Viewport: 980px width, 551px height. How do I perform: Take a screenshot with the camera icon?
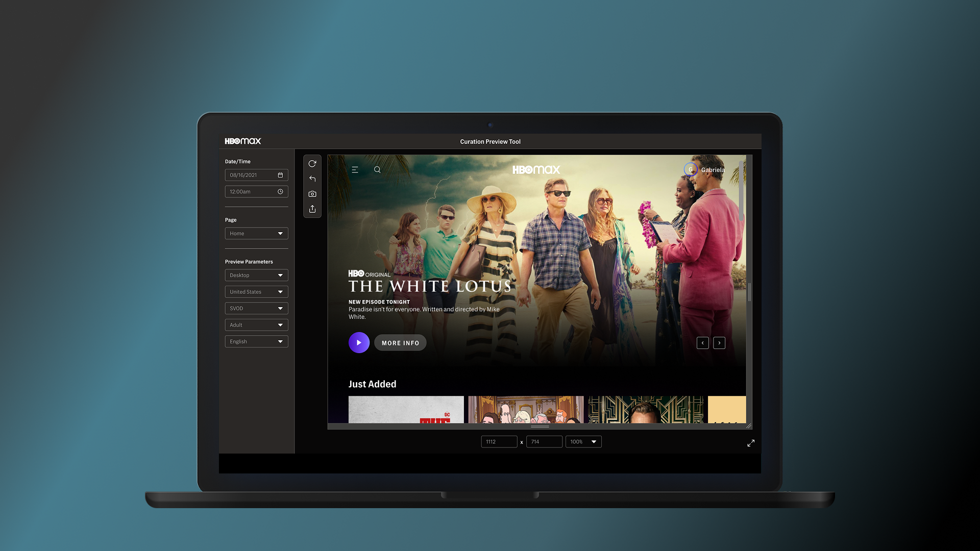point(312,194)
